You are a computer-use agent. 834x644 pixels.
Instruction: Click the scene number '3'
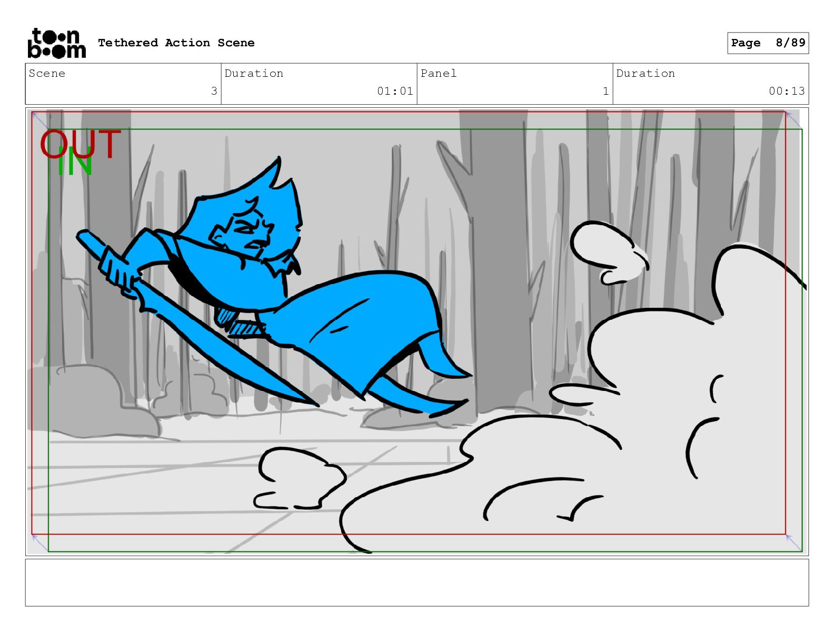pyautogui.click(x=214, y=91)
